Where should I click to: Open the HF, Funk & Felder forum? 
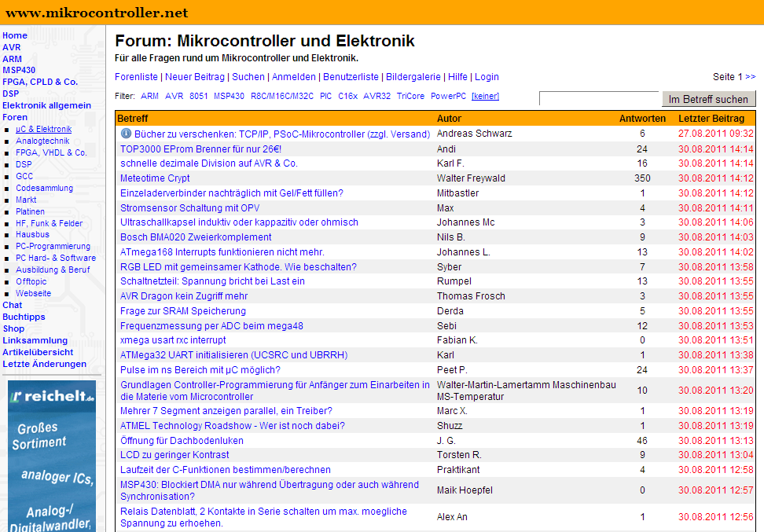[x=50, y=223]
